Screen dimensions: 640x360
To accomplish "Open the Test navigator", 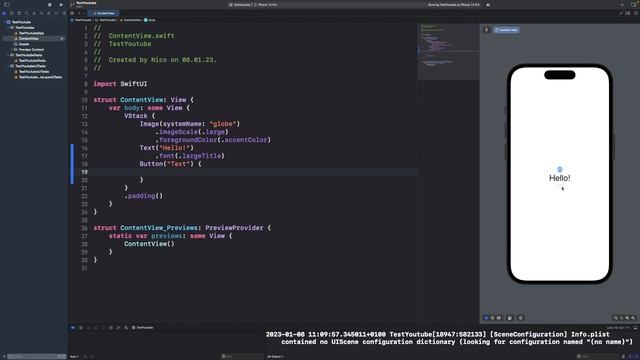I will coord(41,13).
